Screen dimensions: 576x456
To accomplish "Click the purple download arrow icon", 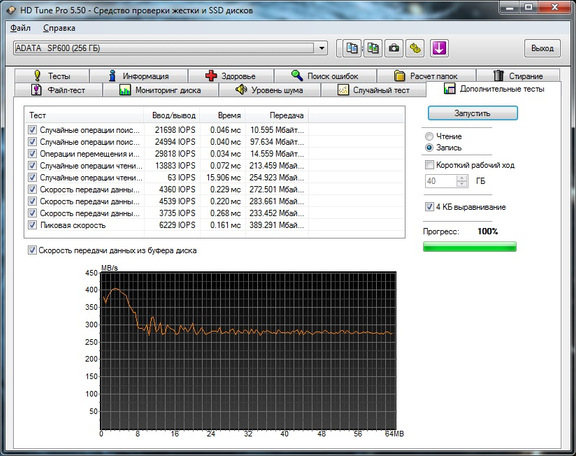I will 439,48.
